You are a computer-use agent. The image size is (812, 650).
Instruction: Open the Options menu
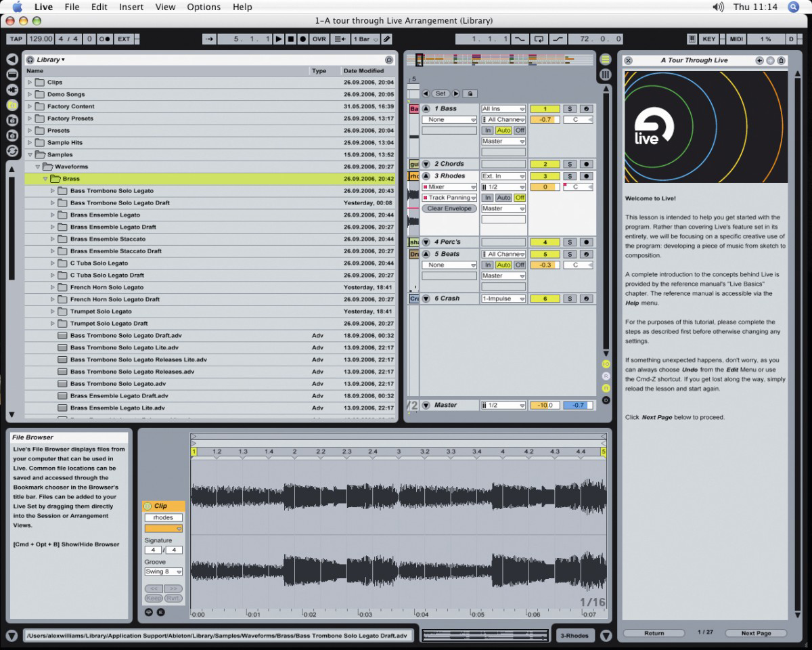pos(204,7)
